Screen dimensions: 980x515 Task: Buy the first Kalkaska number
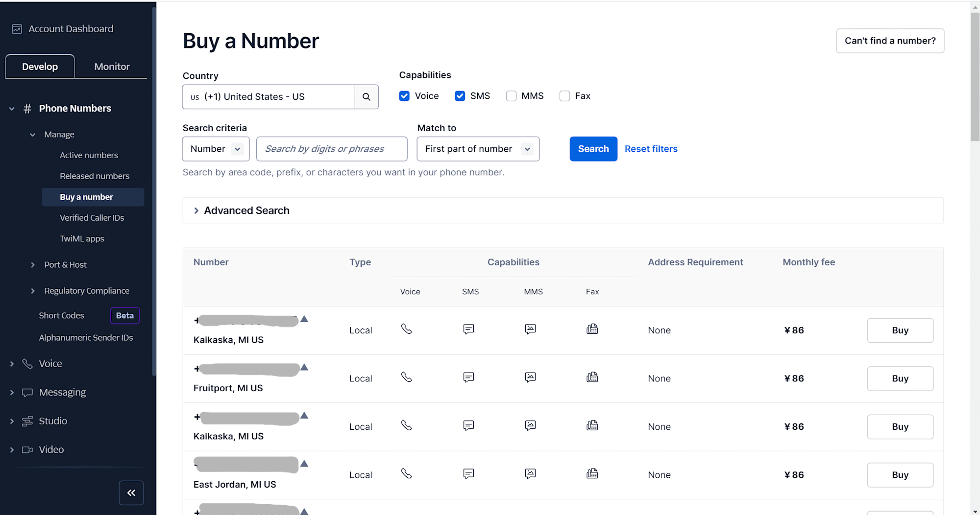point(900,330)
